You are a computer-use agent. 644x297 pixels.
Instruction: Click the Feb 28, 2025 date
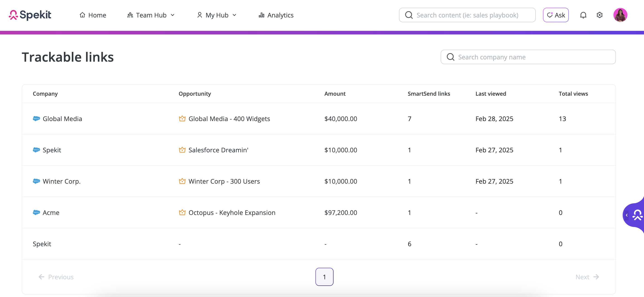coord(494,119)
